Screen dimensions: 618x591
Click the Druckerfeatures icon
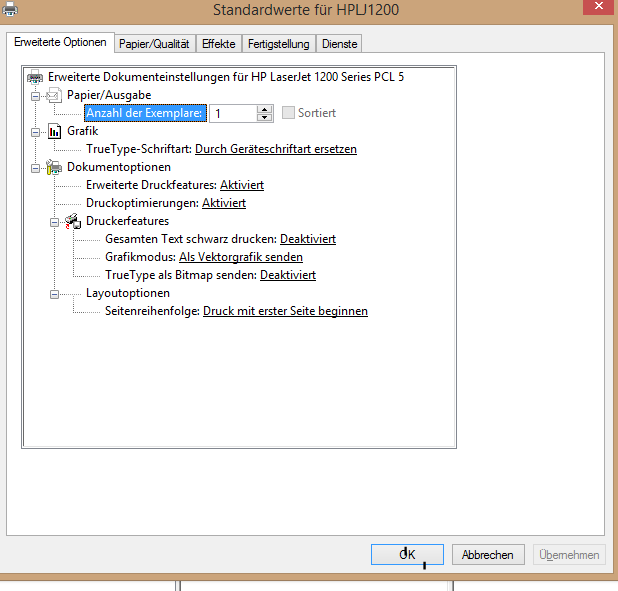coord(73,221)
